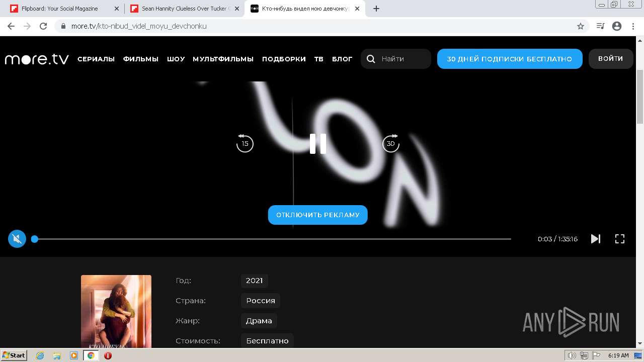Switch to Flipboard: Your Social Magazine tab
The image size is (644, 362).
click(60, 9)
